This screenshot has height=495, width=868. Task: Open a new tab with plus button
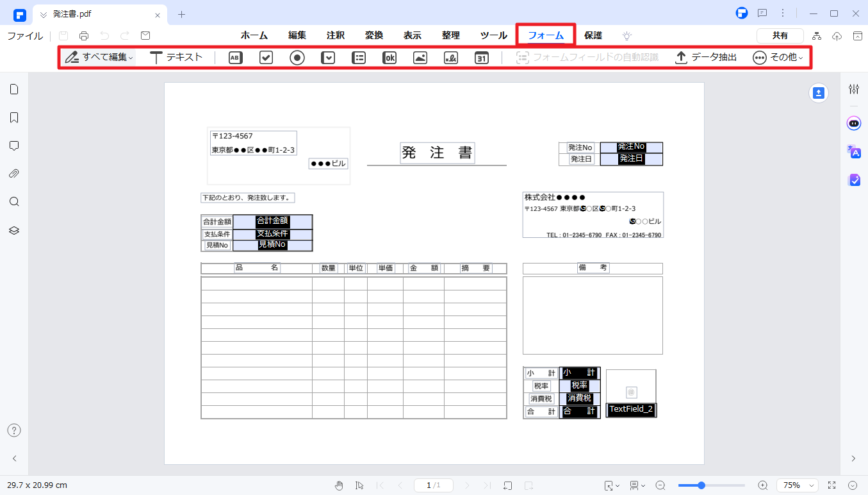(181, 14)
